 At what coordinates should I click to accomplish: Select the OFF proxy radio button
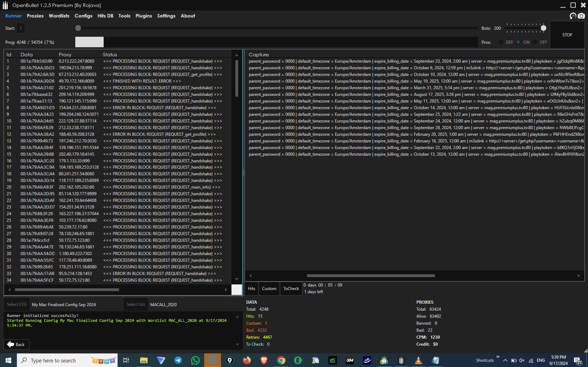pyautogui.click(x=534, y=42)
